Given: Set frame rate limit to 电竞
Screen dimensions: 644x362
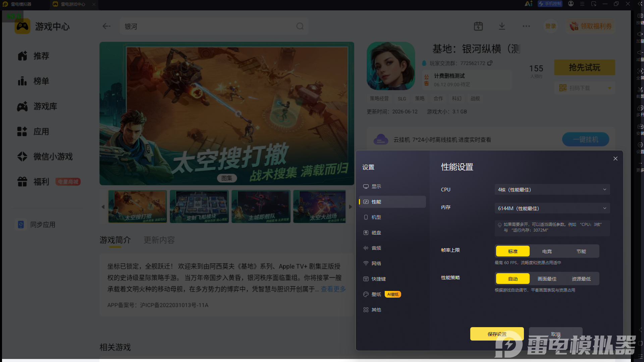Looking at the screenshot, I should point(547,251).
